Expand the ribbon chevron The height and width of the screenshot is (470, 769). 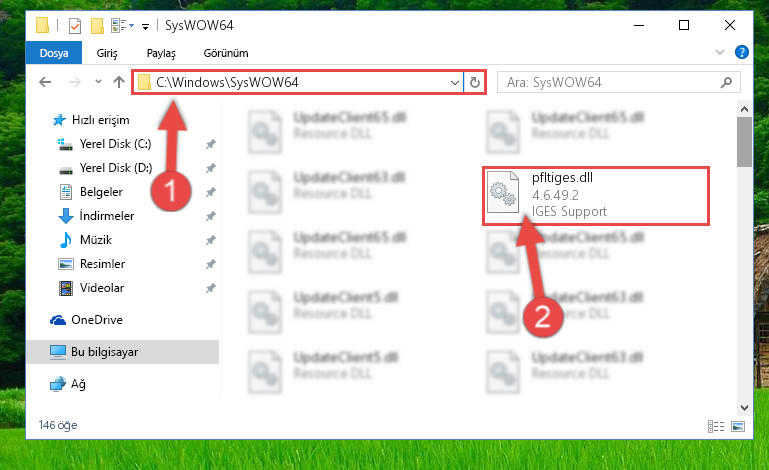719,52
